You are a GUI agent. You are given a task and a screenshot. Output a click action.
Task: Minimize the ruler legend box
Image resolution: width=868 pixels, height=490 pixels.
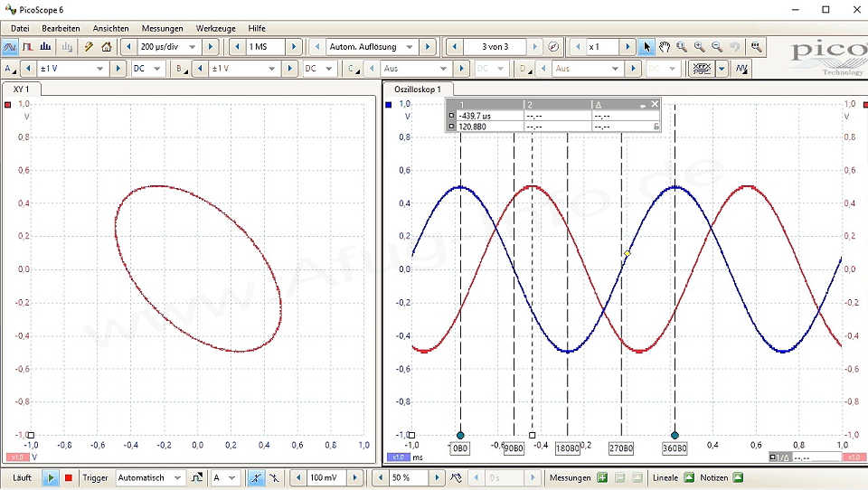tap(643, 105)
